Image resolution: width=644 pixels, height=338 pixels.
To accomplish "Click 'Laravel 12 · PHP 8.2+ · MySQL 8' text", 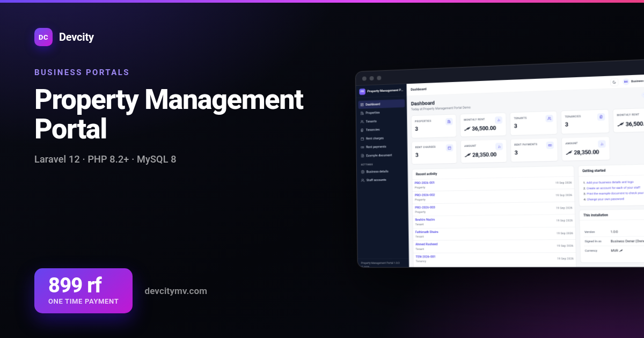I will point(105,159).
